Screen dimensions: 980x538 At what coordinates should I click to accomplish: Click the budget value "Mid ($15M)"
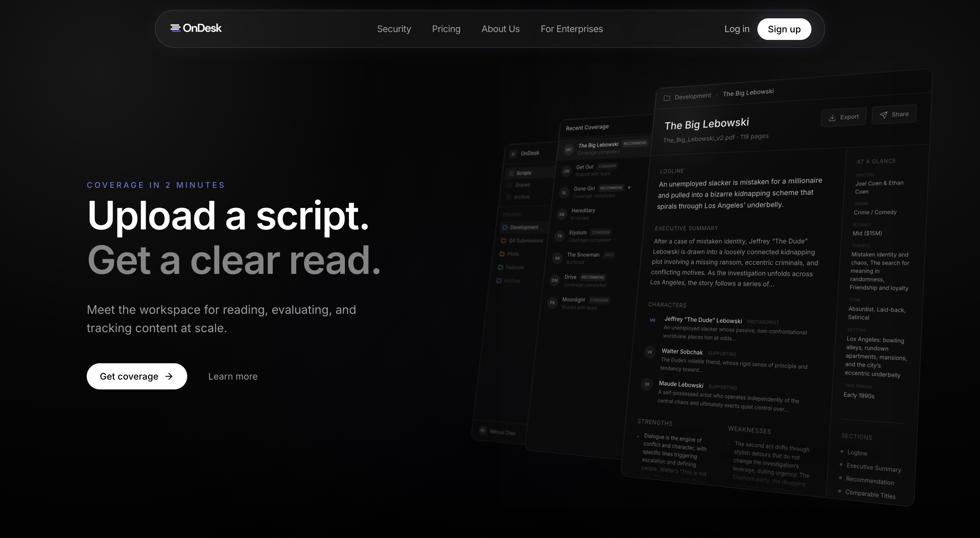tap(867, 233)
